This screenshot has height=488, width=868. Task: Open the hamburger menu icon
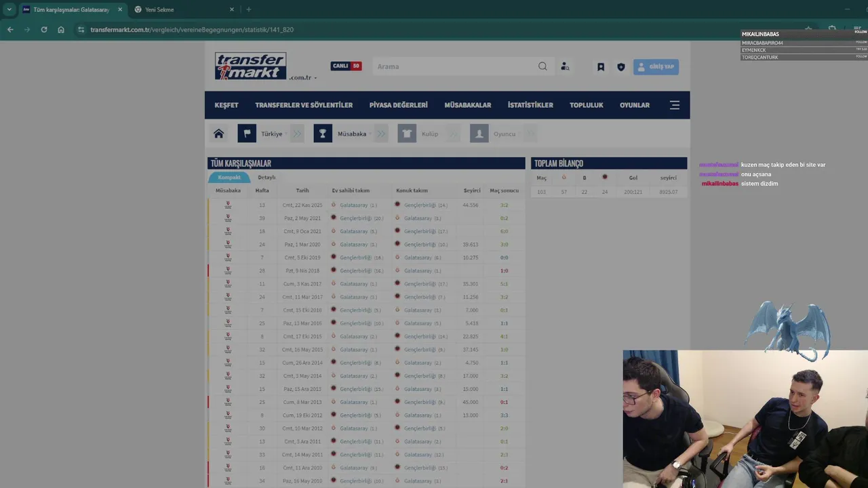point(675,105)
